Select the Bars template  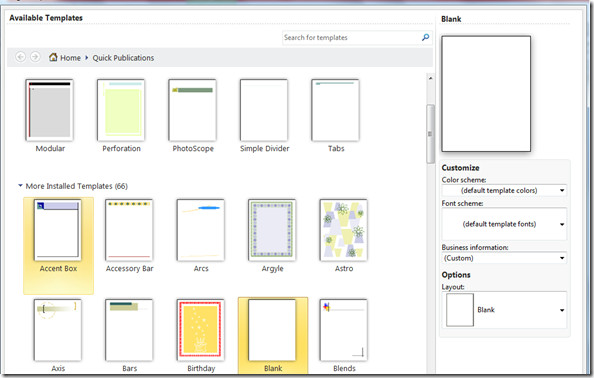coord(129,330)
